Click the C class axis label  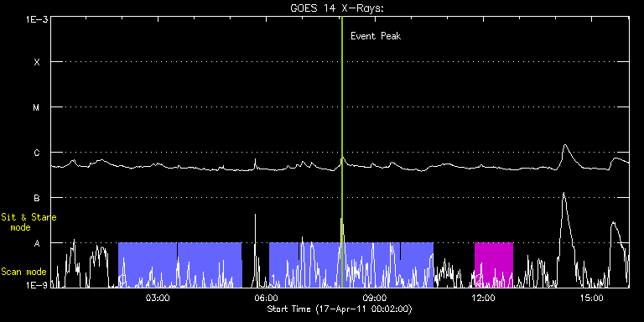37,153
